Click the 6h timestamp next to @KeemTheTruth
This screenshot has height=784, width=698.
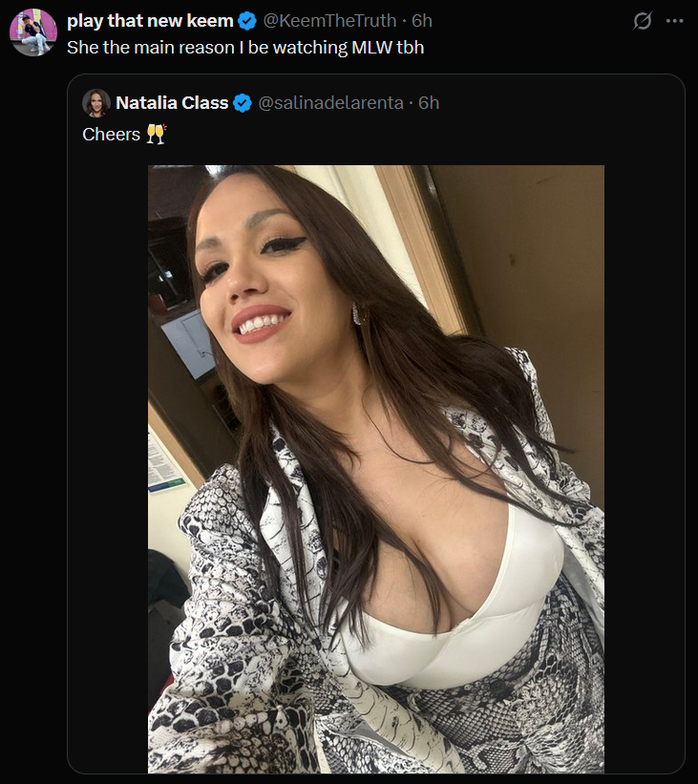[x=421, y=21]
